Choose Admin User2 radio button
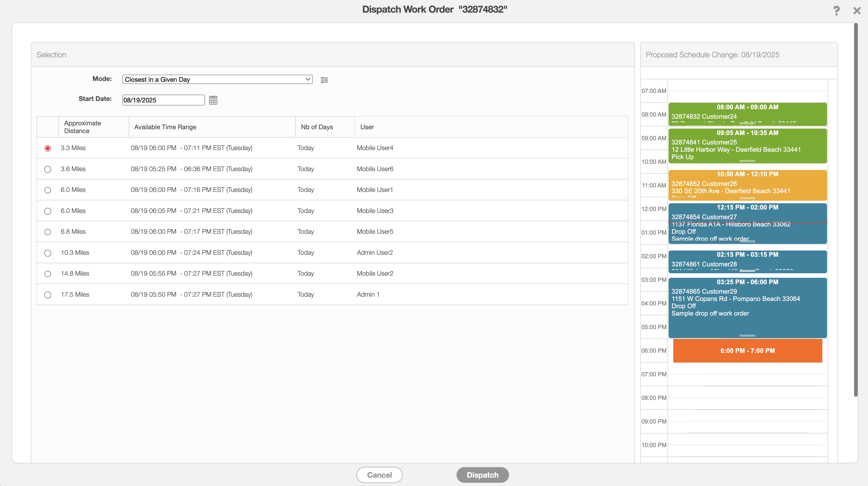This screenshot has width=868, height=486. [48, 253]
